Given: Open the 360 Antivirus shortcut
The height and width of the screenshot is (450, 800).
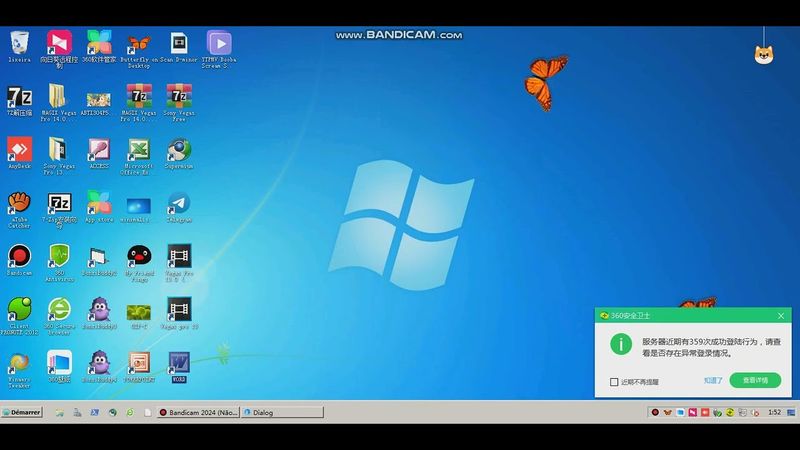Looking at the screenshot, I should [59, 257].
